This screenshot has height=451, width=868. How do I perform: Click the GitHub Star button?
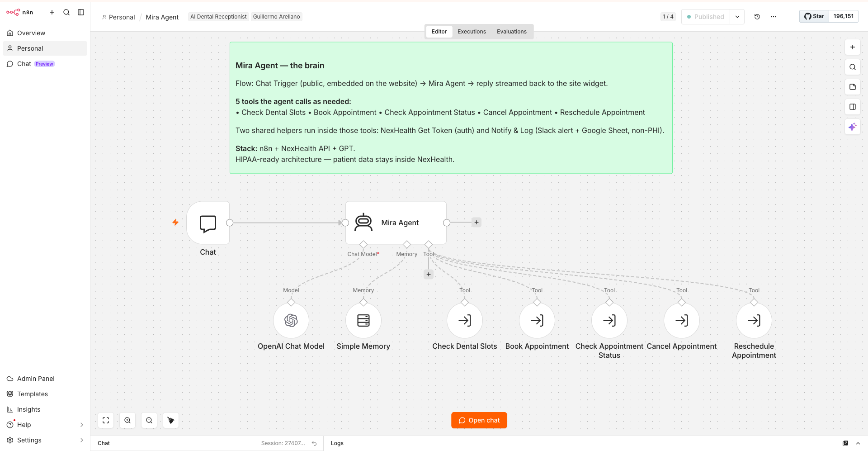pos(814,16)
